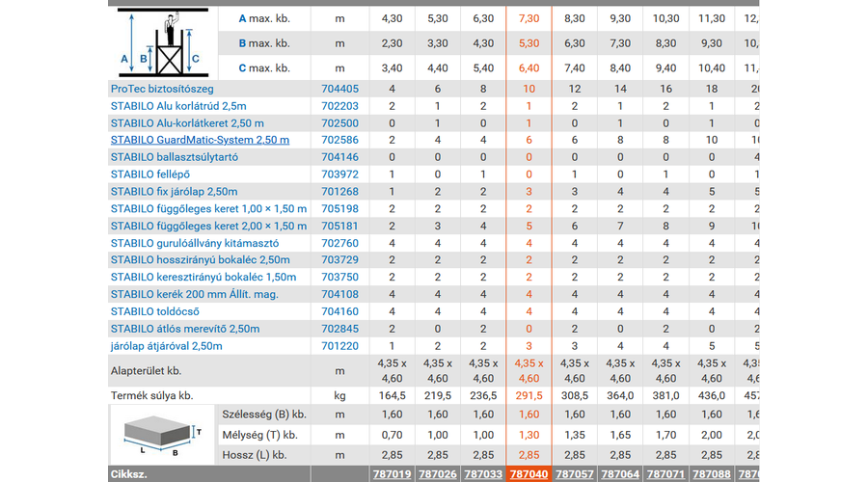Click article number 704405
Image resolution: width=868 pixels, height=482 pixels.
point(339,89)
